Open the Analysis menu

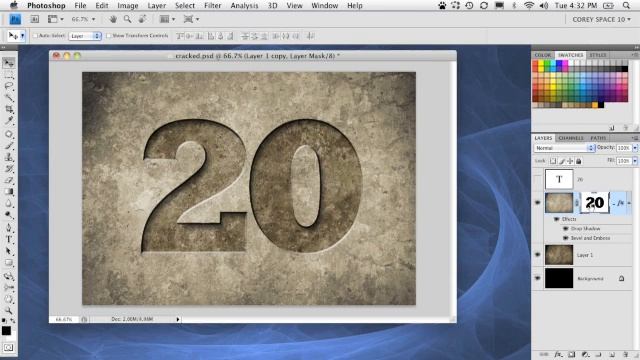244,6
